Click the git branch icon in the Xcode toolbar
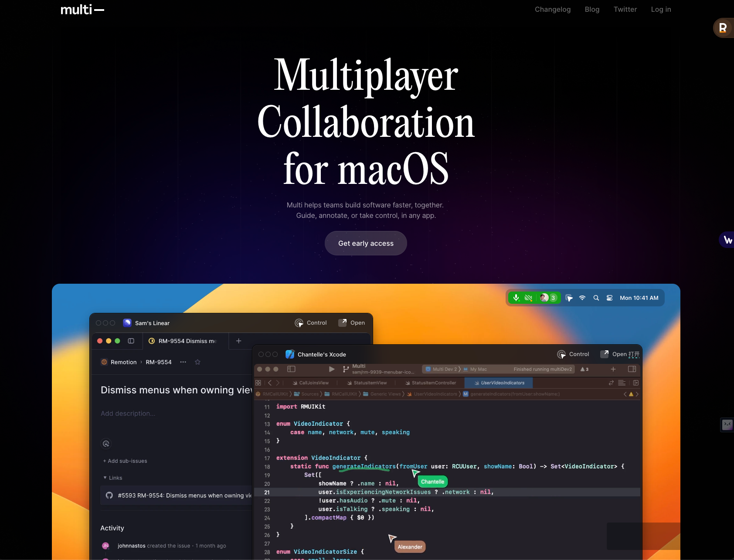This screenshot has width=734, height=560. [346, 369]
